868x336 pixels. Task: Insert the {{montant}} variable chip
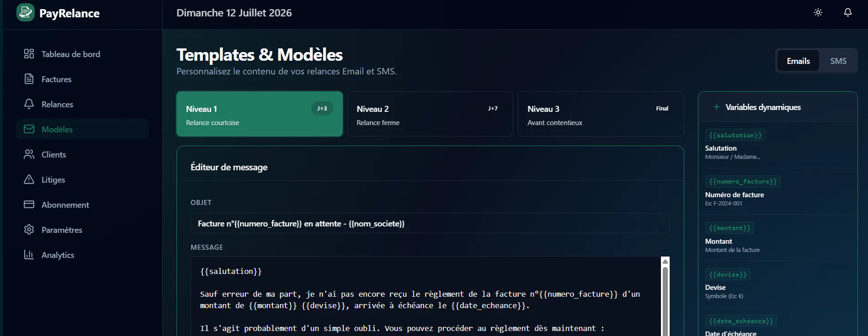pyautogui.click(x=730, y=228)
